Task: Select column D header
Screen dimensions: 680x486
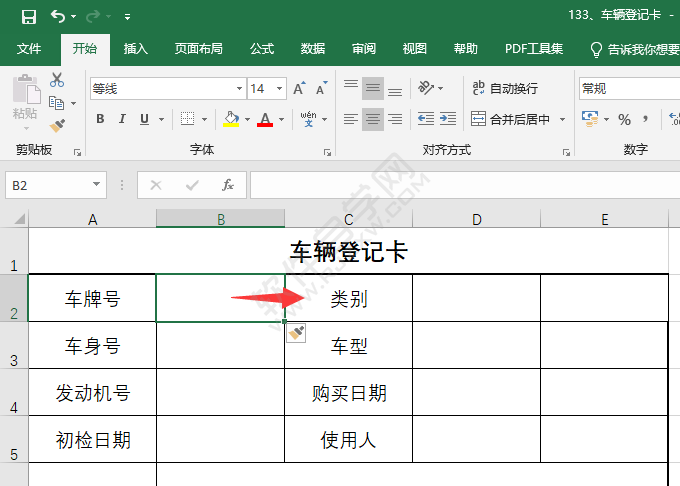Action: 476,219
